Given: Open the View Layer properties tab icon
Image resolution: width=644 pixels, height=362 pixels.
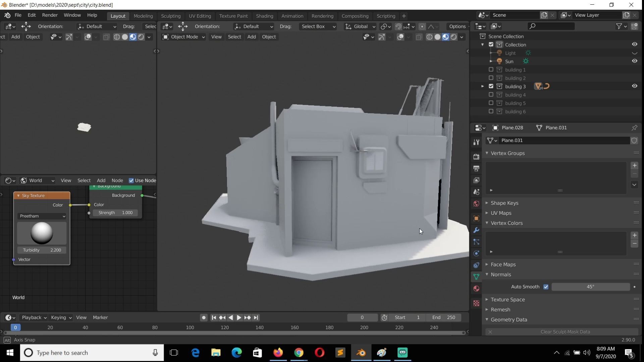Looking at the screenshot, I should [476, 180].
